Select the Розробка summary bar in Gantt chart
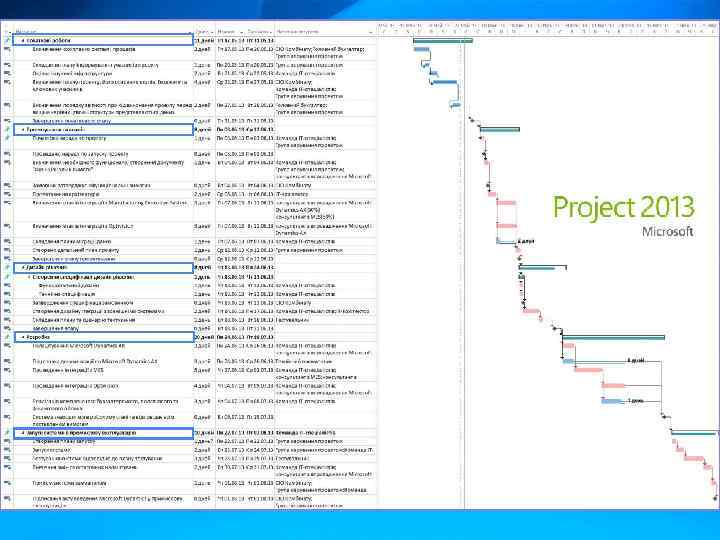This screenshot has width=720, height=540. click(x=613, y=338)
